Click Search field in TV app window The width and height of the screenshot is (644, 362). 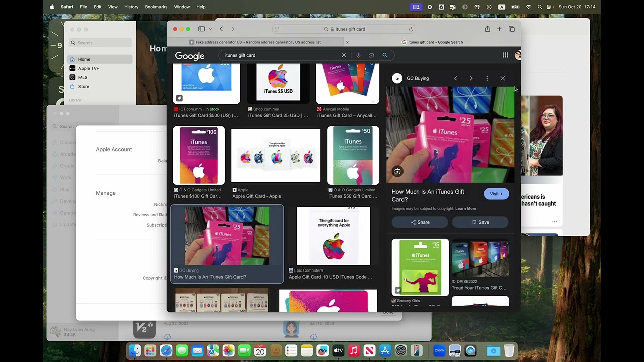point(101,43)
